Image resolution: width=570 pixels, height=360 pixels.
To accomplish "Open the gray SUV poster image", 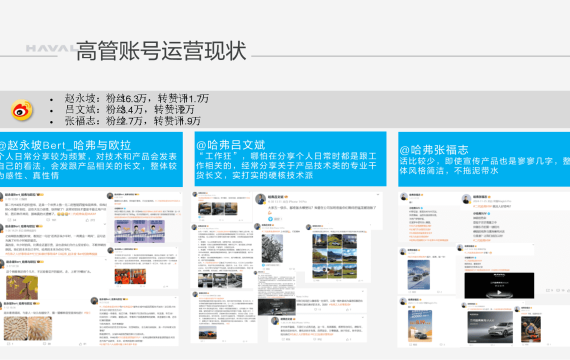I will (490, 327).
